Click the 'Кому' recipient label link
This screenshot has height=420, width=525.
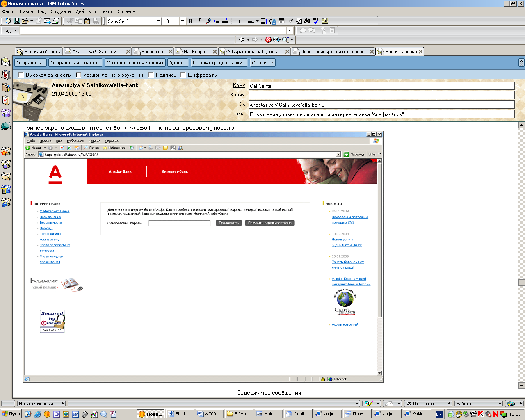point(239,85)
